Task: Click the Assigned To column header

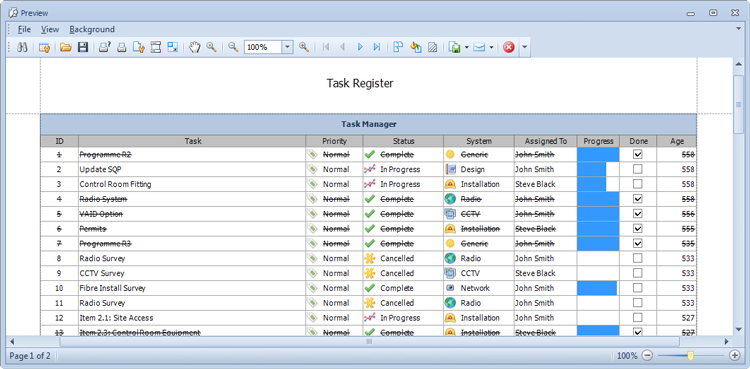Action: tap(546, 141)
